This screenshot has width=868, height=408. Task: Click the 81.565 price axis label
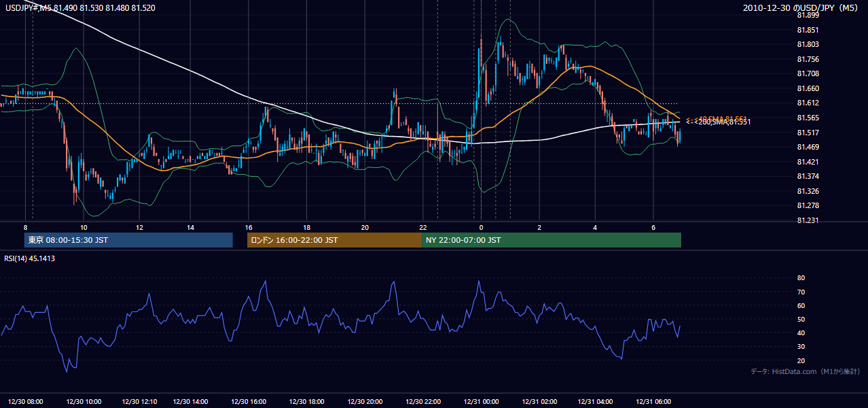(x=808, y=118)
